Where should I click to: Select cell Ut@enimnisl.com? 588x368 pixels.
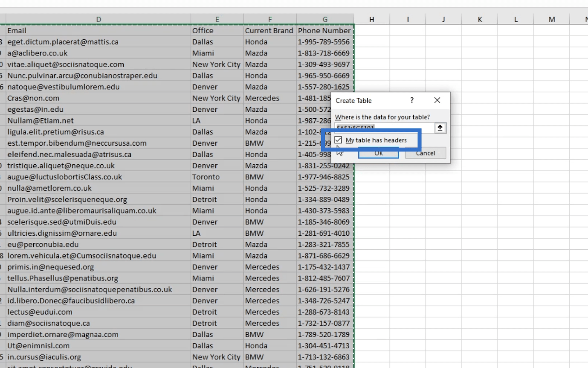coord(98,346)
